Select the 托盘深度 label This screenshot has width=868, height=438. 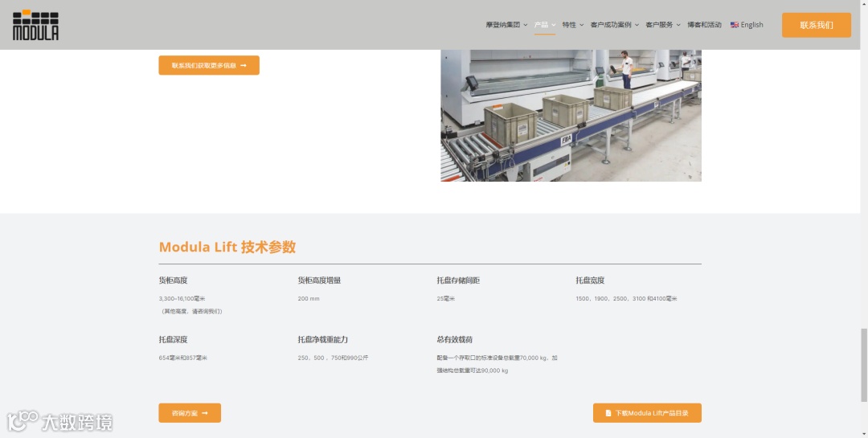tap(174, 339)
